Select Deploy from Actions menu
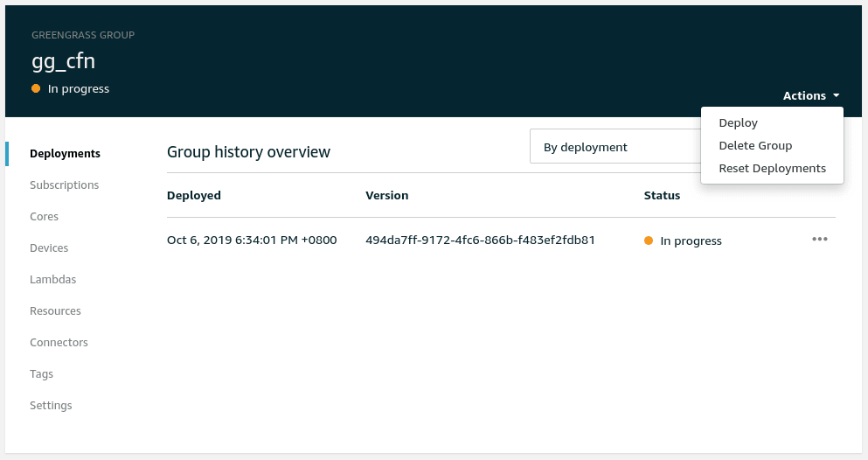The width and height of the screenshot is (868, 460). click(x=738, y=123)
